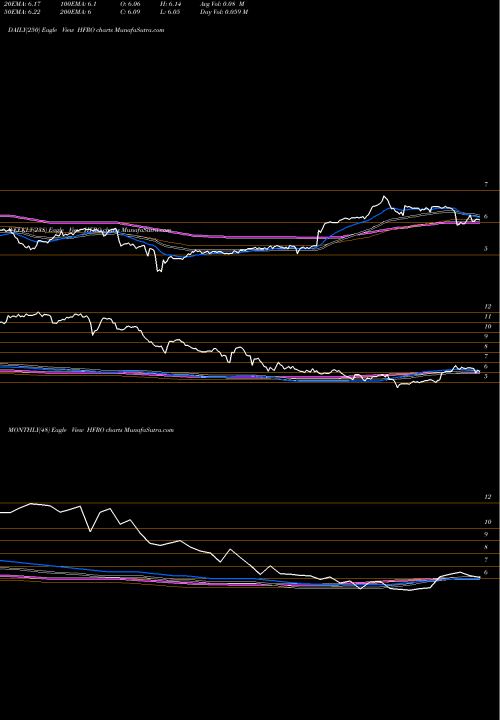Click the low price L: 6.05

coord(169,12)
